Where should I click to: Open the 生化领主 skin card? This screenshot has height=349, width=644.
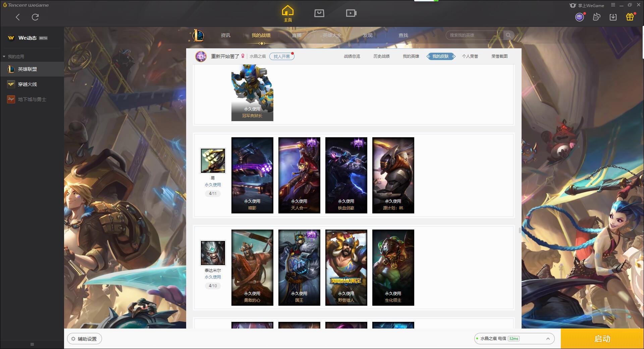pyautogui.click(x=393, y=267)
